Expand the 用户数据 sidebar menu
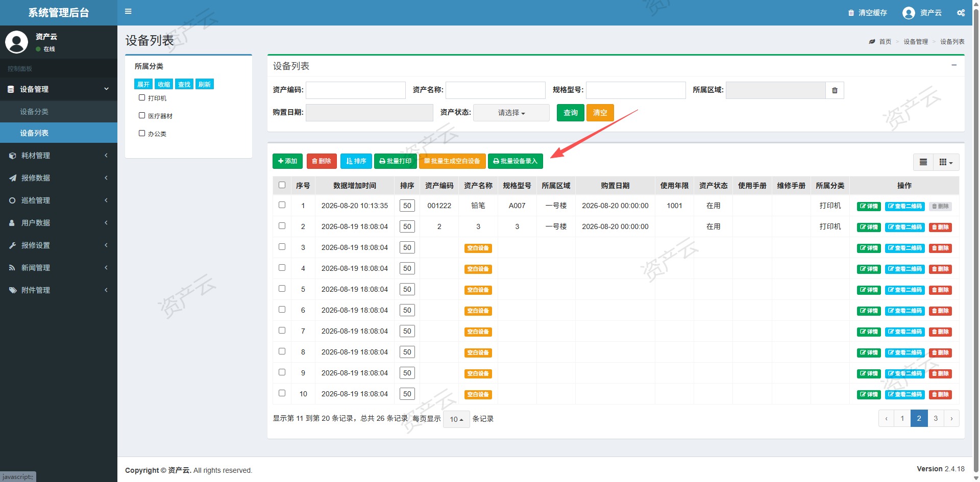This screenshot has width=980, height=482. pyautogui.click(x=59, y=223)
